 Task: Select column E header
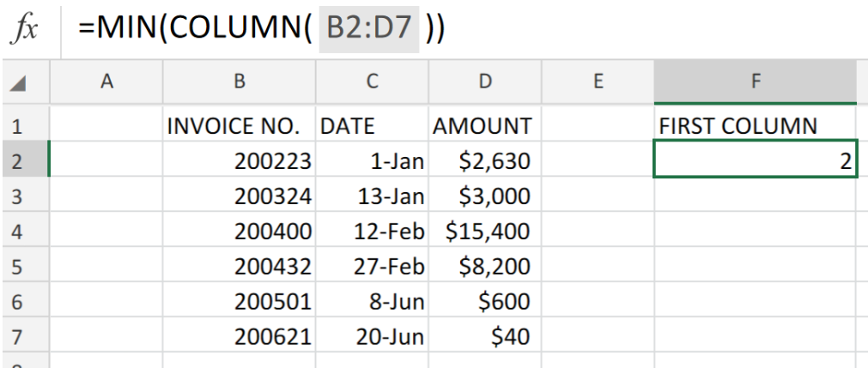point(598,81)
